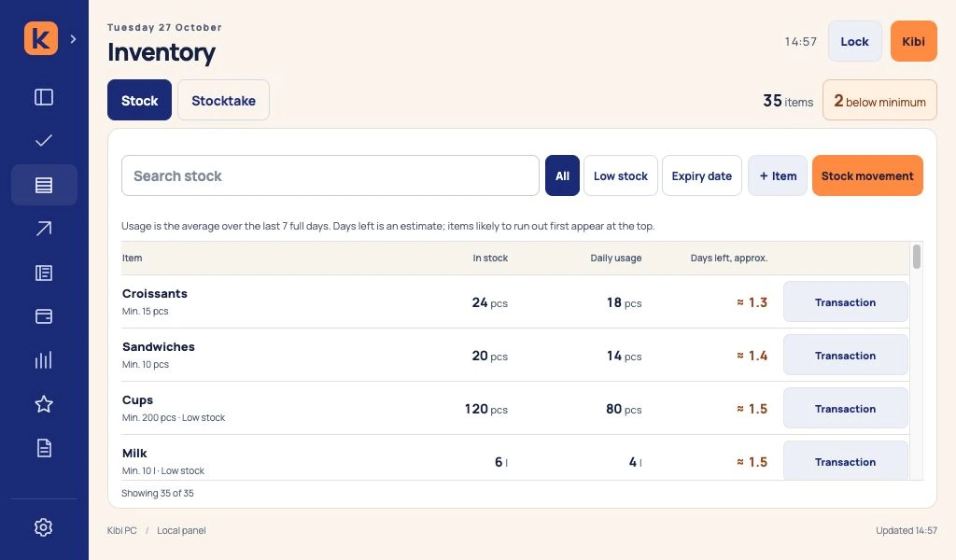Click the orange K logo icon
This screenshot has height=560, width=956.
(x=41, y=38)
